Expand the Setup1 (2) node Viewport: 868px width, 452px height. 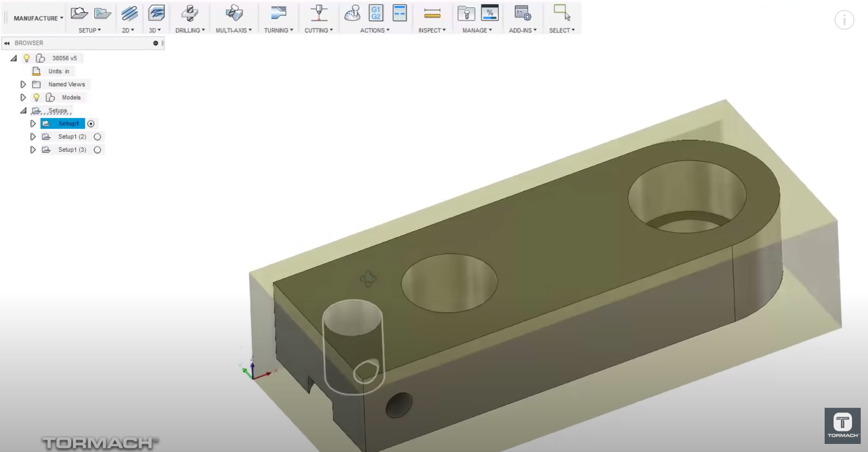coord(33,137)
